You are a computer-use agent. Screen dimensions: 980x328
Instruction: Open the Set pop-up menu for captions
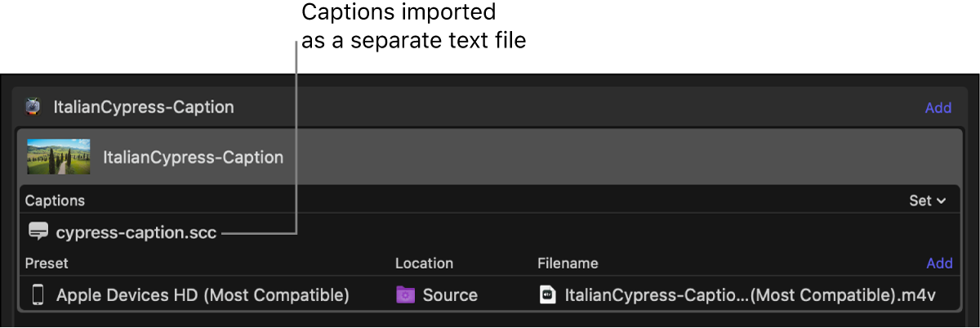(x=927, y=201)
